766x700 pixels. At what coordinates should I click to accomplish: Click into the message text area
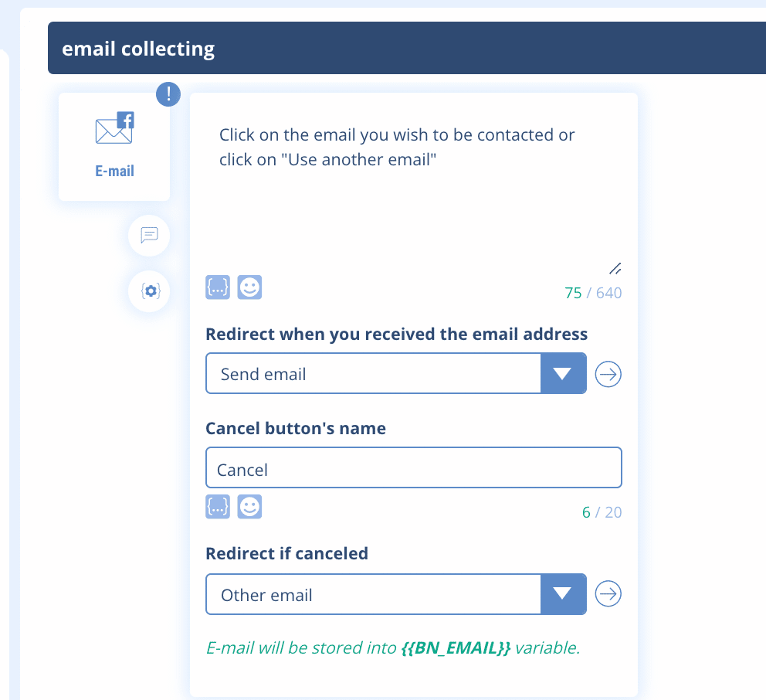pyautogui.click(x=413, y=201)
